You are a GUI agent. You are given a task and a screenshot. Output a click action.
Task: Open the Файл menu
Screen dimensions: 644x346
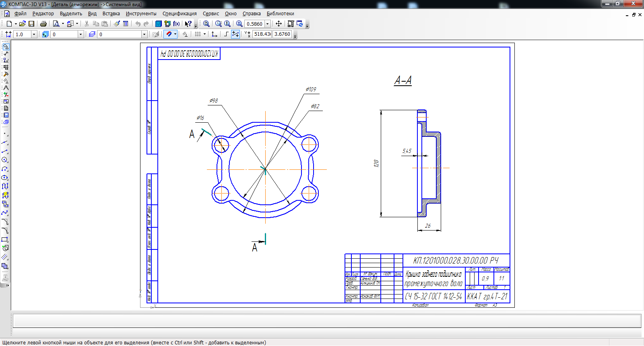[20, 14]
